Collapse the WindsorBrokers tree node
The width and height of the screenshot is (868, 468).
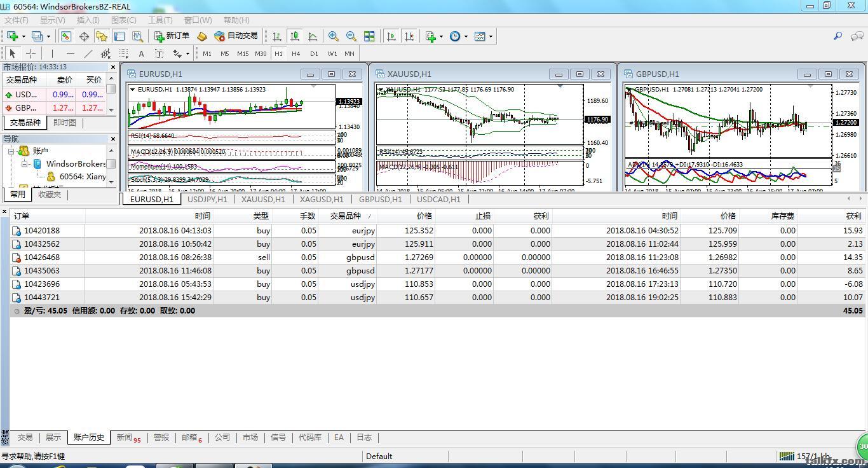tap(24, 164)
